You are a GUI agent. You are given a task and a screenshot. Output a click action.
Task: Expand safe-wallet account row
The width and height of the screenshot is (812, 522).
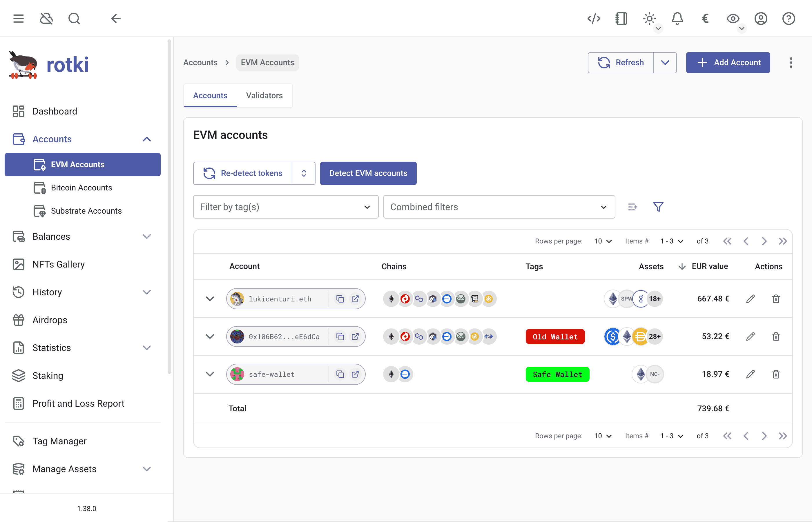[x=210, y=374]
